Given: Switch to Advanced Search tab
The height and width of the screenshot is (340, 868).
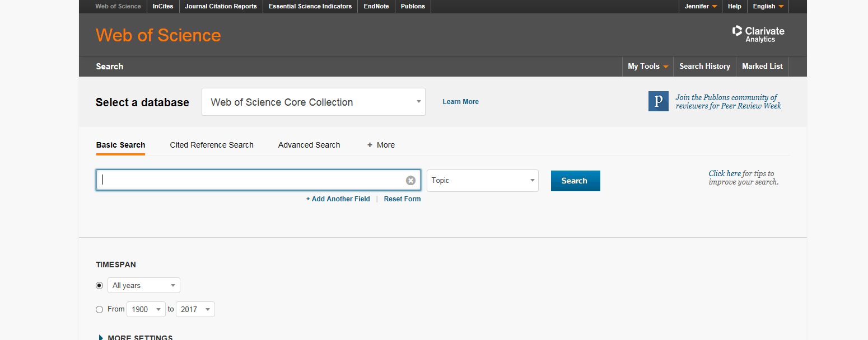Looking at the screenshot, I should pos(309,145).
